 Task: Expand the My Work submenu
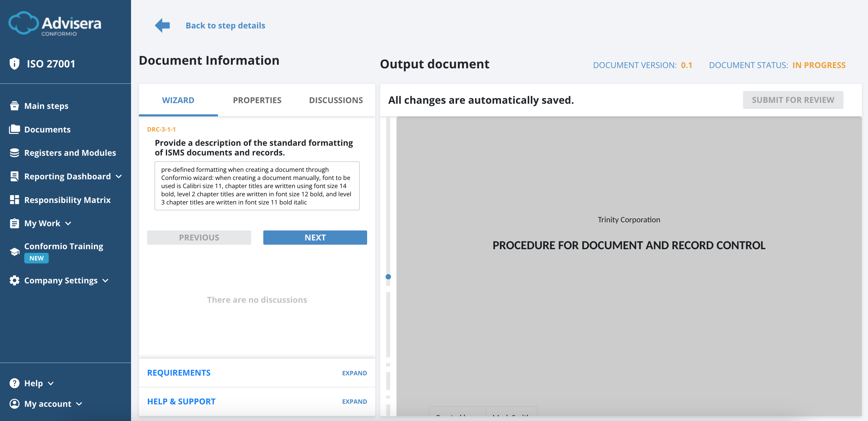68,223
